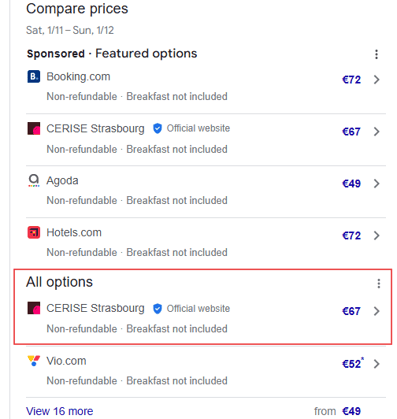Select Vio.com provider name

pos(66,361)
